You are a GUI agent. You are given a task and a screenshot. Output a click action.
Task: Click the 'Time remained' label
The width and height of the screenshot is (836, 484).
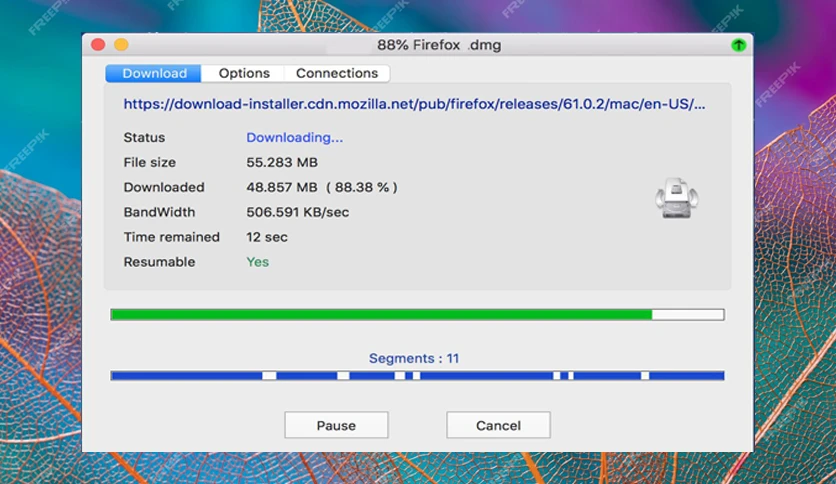tap(171, 237)
